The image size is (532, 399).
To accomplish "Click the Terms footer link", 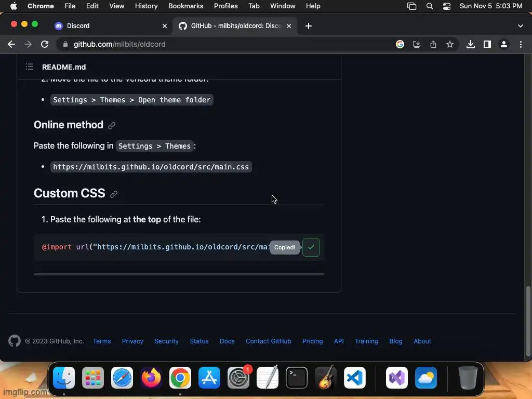I will tap(102, 341).
